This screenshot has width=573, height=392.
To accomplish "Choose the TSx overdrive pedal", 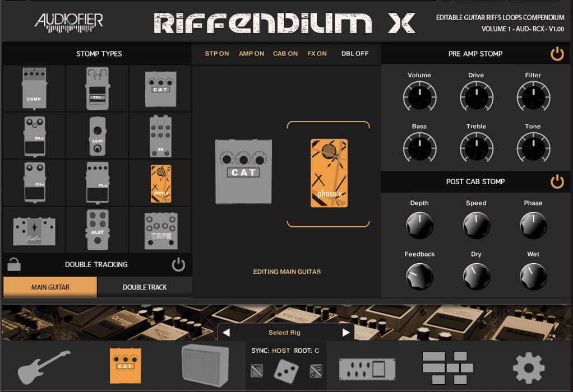I will (98, 88).
